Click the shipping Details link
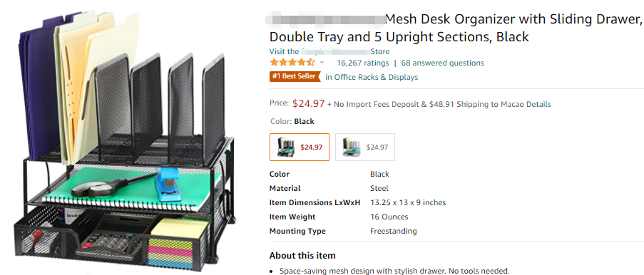 pos(538,104)
